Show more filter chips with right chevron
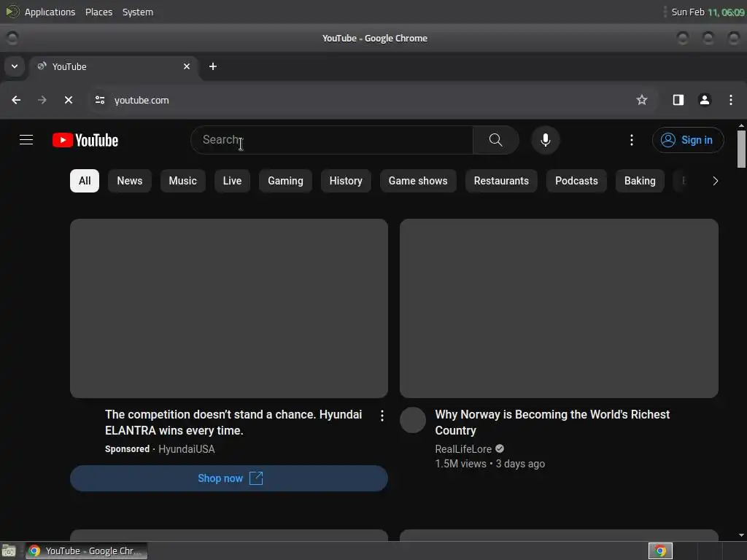Image resolution: width=747 pixels, height=560 pixels. point(715,181)
